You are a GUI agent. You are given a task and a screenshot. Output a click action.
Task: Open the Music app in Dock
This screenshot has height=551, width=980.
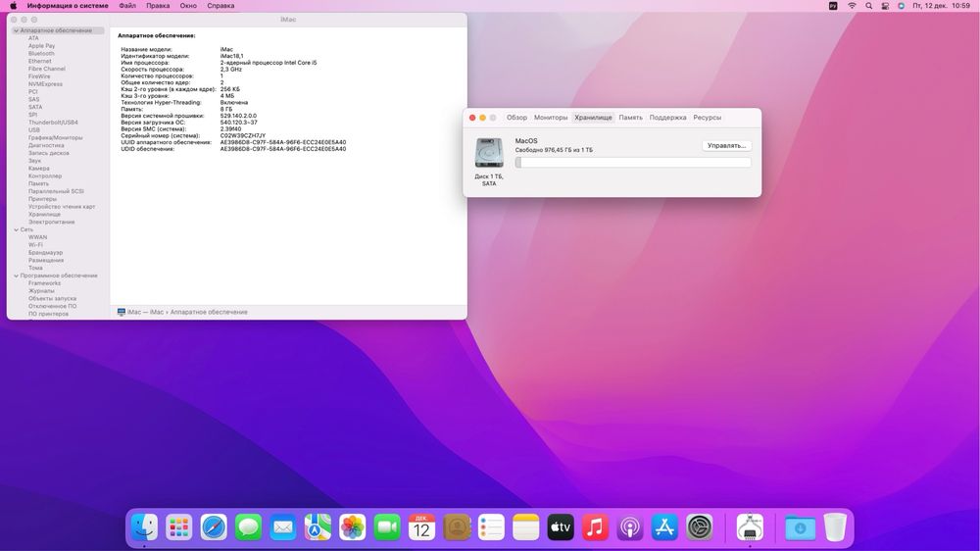pyautogui.click(x=595, y=527)
